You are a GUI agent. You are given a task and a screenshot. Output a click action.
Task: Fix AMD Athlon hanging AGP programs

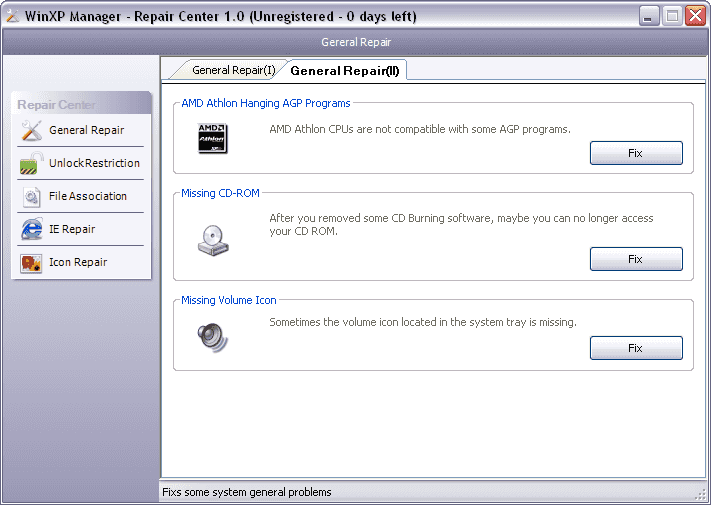tap(636, 153)
